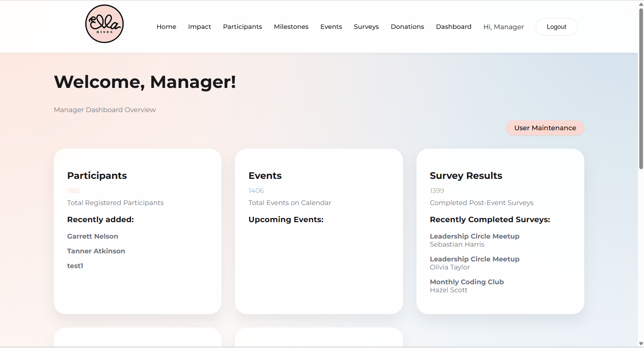Screen dimensions: 644x348
Task: Click the 'Upcoming Events:' subheading
Action: point(286,219)
